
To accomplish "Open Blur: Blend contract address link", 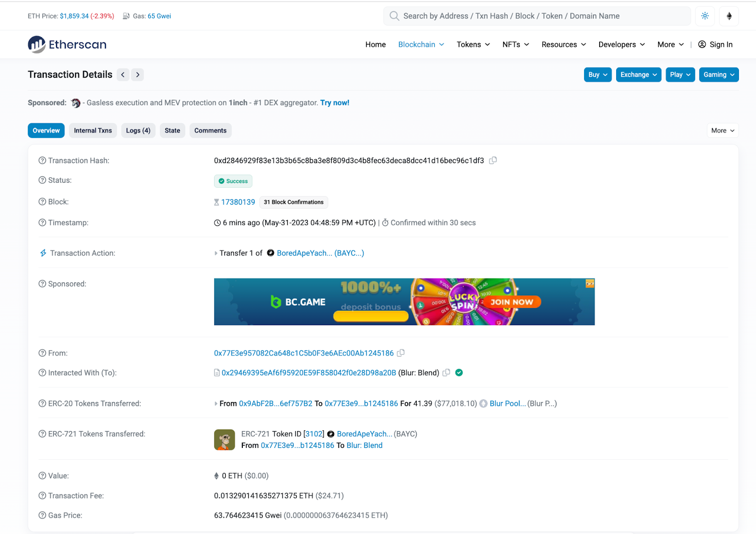I will [309, 373].
